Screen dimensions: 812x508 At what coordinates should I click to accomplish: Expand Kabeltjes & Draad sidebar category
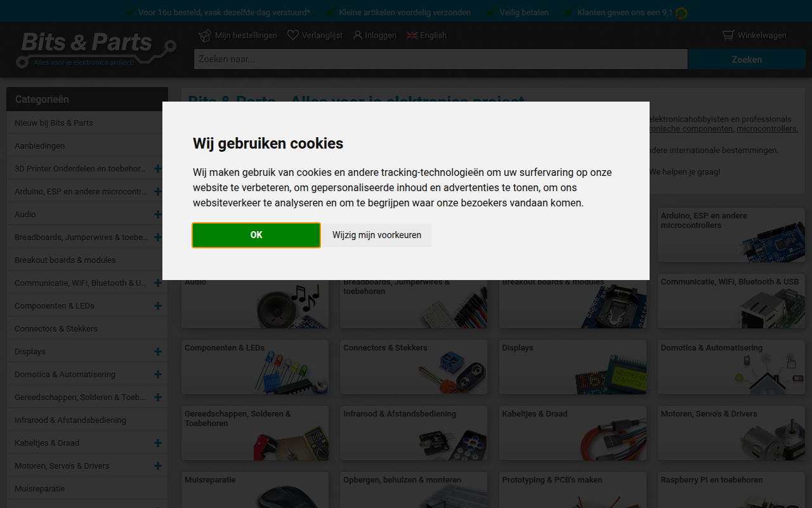(158, 443)
